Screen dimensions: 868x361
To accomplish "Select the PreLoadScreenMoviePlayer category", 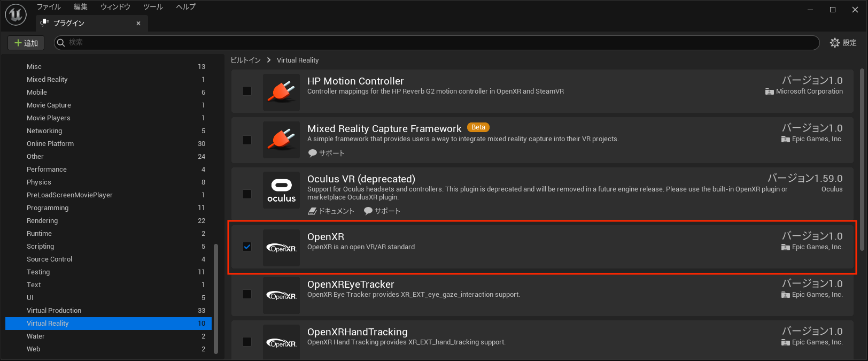I will tap(108, 195).
